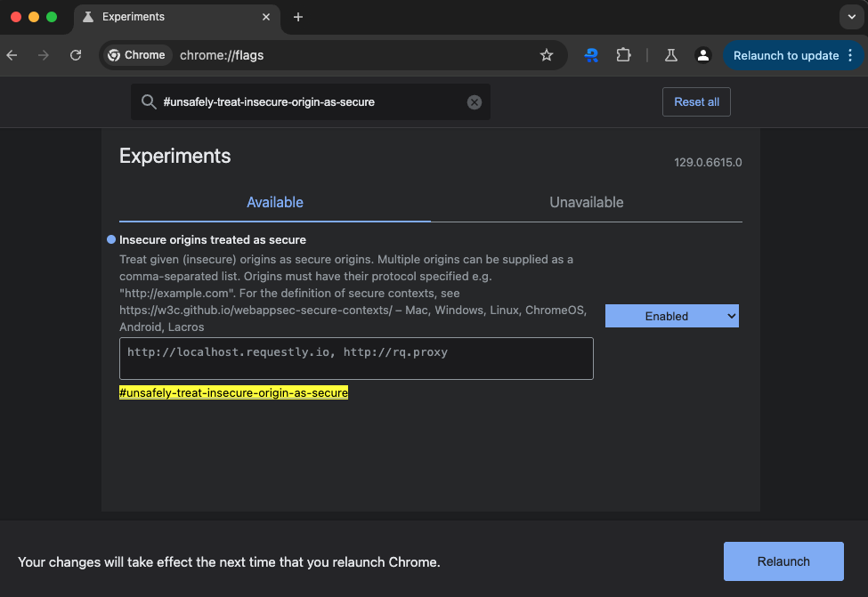This screenshot has height=597, width=868.
Task: Click the Reset all button
Action: pyautogui.click(x=696, y=101)
